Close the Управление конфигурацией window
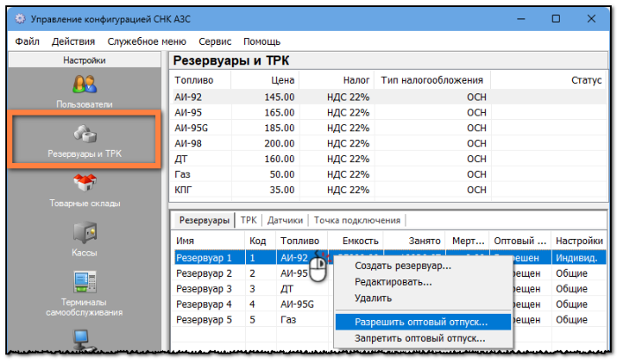Screen dimensions: 617x364 point(591,19)
